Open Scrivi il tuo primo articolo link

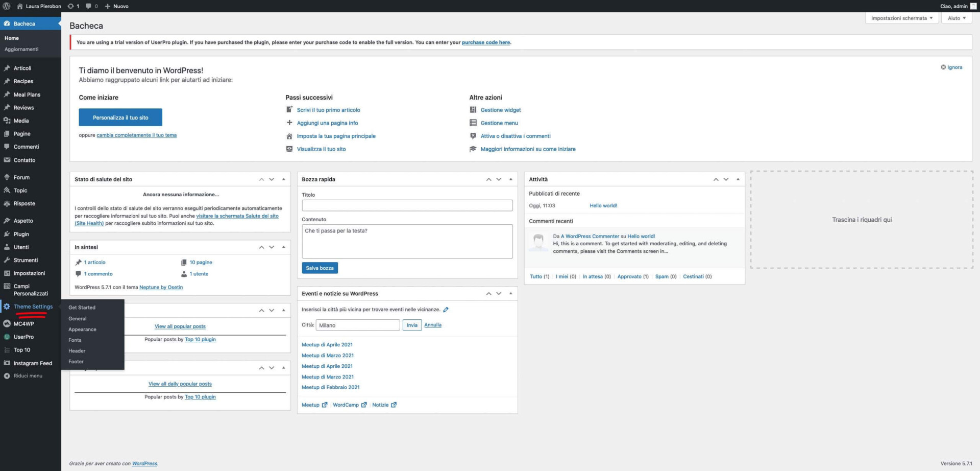pyautogui.click(x=329, y=110)
